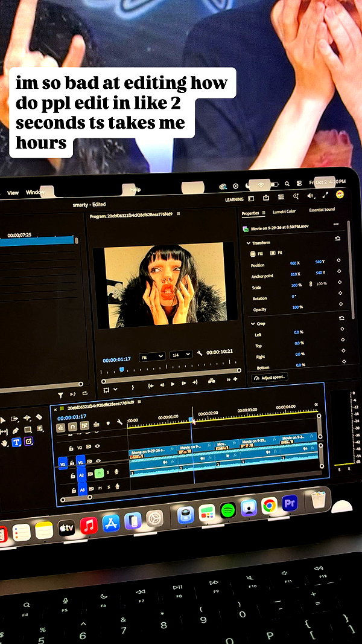Toggle the V2 track lock
Image resolution: width=362 pixels, height=644 pixels.
click(x=71, y=448)
